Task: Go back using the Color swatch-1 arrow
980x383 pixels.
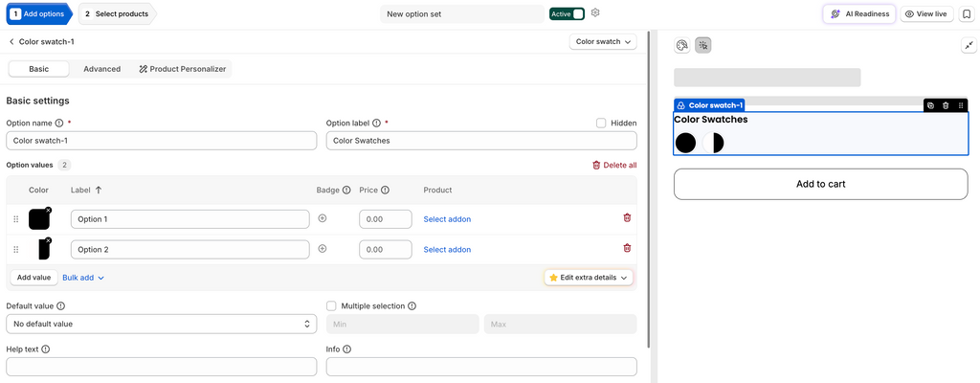Action: click(11, 42)
